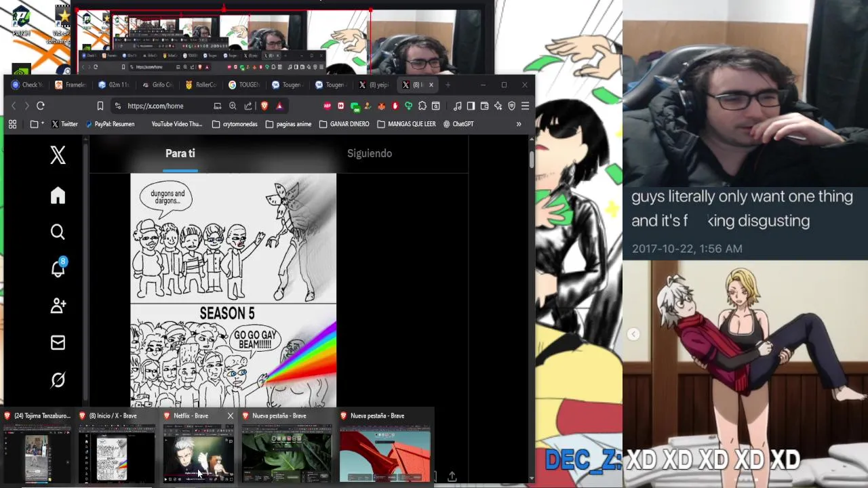Open Grok icon in X sidebar
The height and width of the screenshot is (488, 868).
(x=58, y=380)
